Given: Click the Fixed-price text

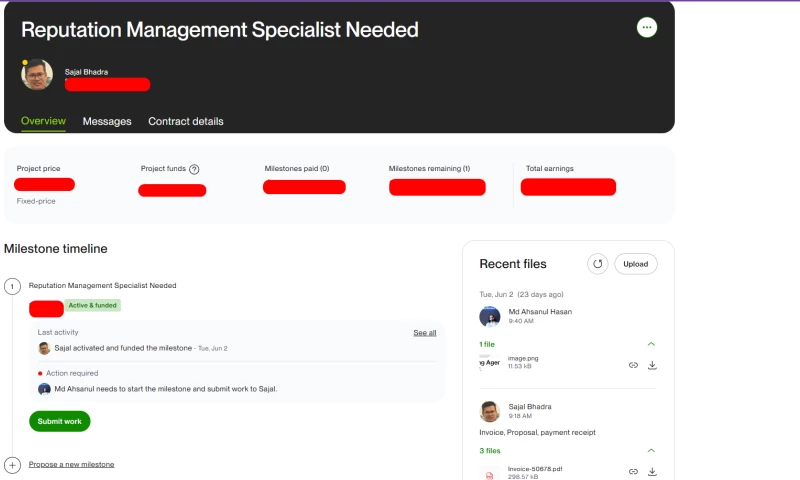Looking at the screenshot, I should click(36, 201).
